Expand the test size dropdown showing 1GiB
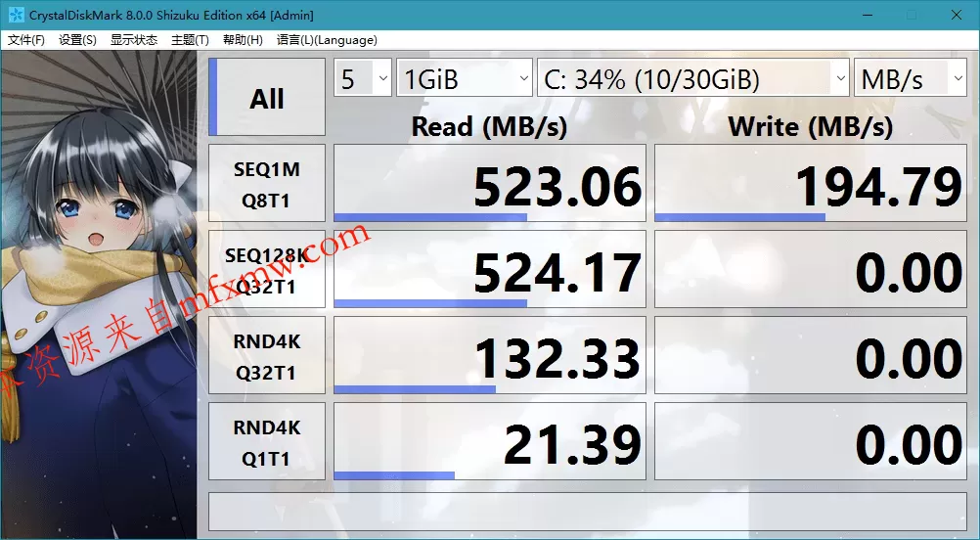Screen dimensions: 980x540 point(465,77)
